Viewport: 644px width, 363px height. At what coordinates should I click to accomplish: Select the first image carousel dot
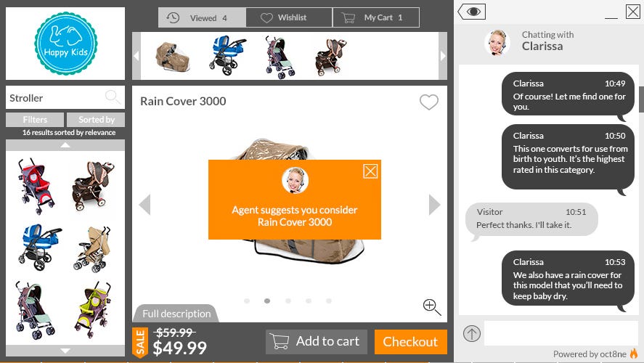coord(246,301)
